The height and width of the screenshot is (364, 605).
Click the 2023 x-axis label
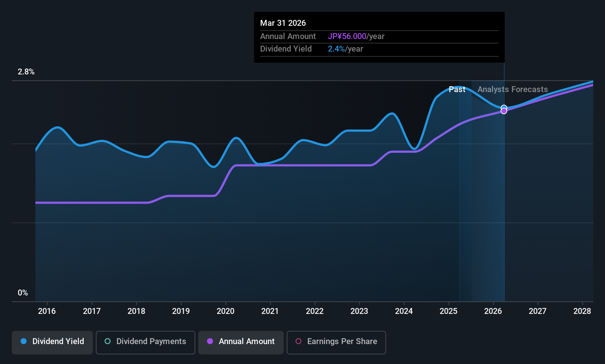359,311
